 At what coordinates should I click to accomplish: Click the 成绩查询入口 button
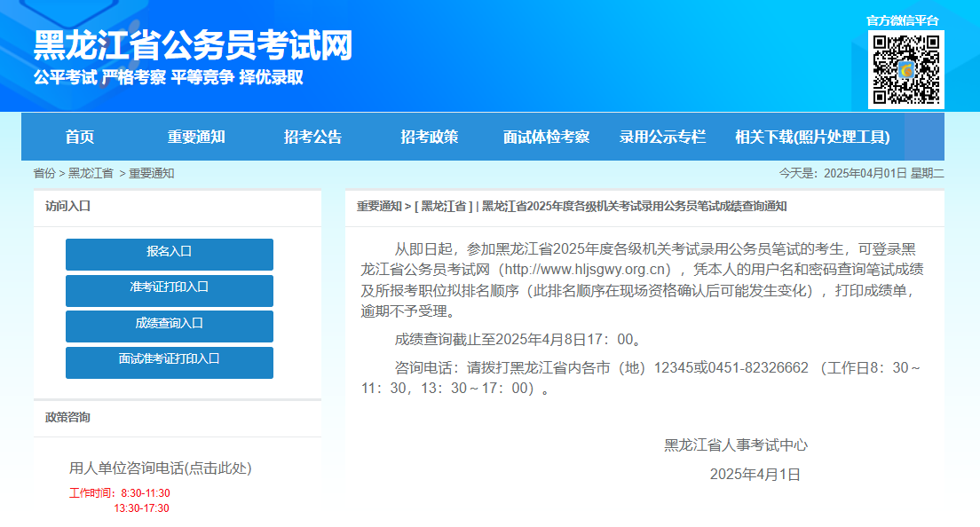pos(170,326)
